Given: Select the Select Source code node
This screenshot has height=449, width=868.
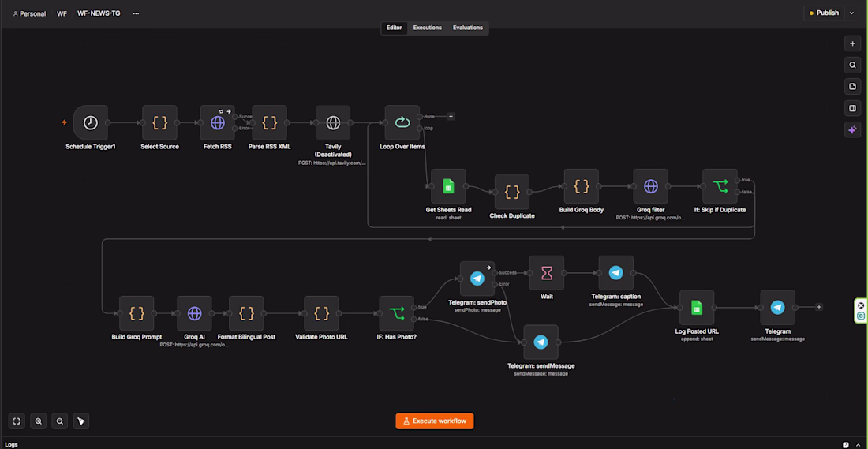Looking at the screenshot, I should pos(159,122).
